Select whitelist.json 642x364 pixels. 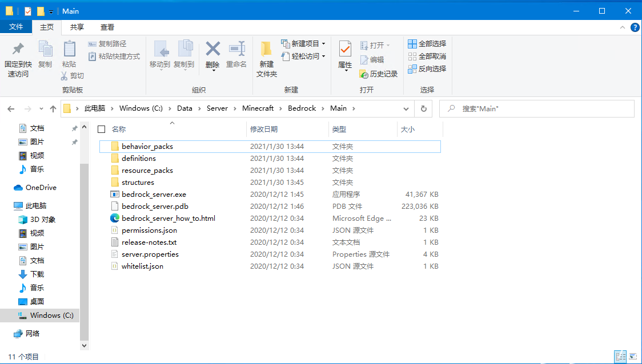270,266
